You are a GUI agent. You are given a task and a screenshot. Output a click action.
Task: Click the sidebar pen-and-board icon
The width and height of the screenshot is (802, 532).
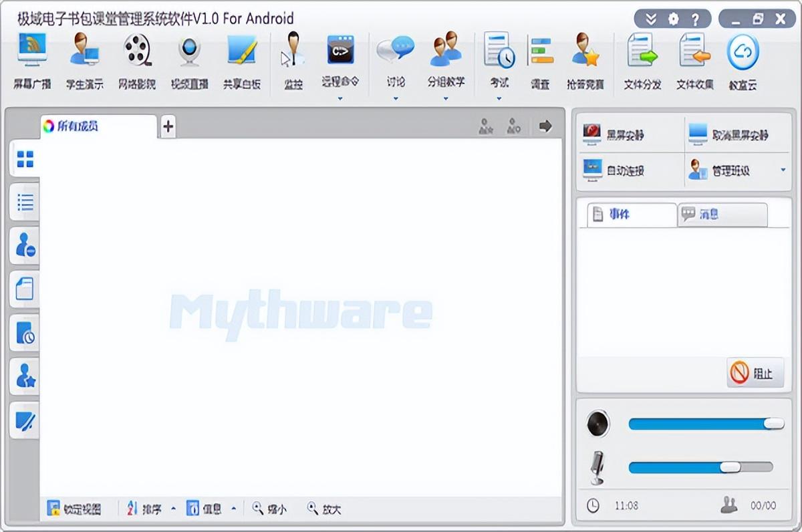[25, 420]
